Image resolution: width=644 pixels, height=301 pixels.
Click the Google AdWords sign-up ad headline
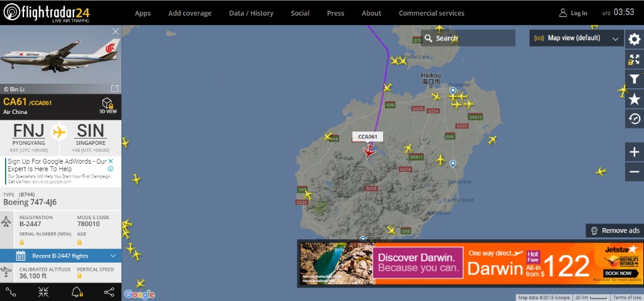tap(57, 166)
